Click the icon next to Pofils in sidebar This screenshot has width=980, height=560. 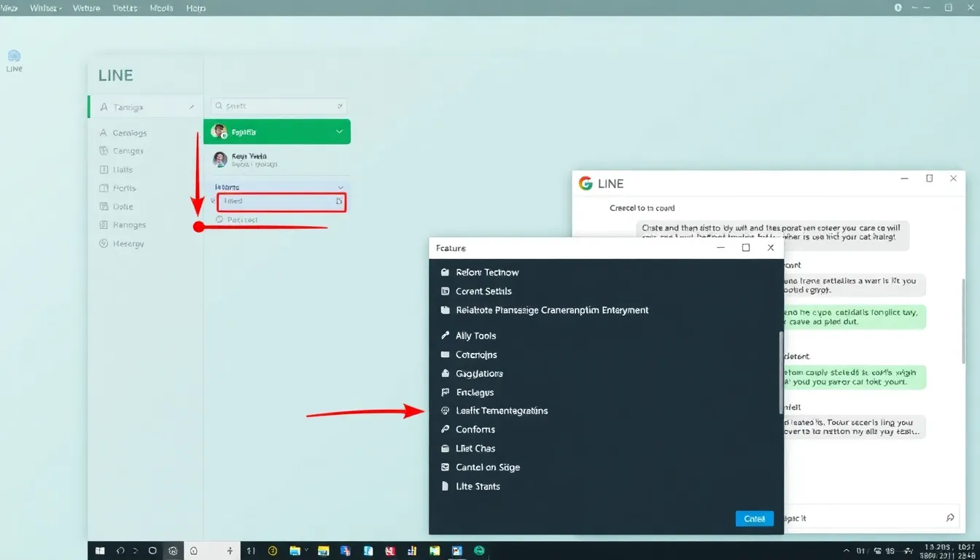pos(103,188)
